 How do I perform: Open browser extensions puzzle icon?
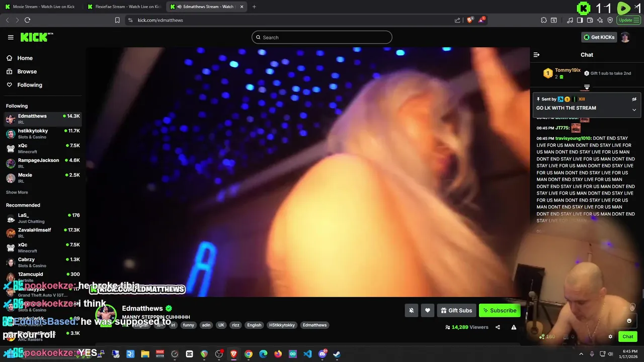point(544,20)
